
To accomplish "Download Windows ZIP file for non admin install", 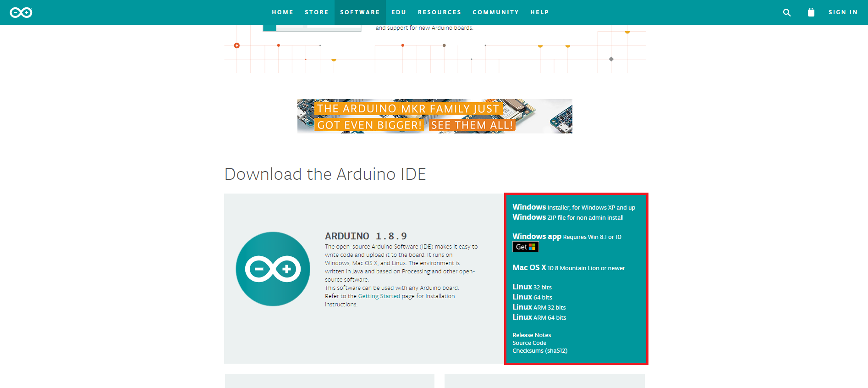I will [x=568, y=217].
